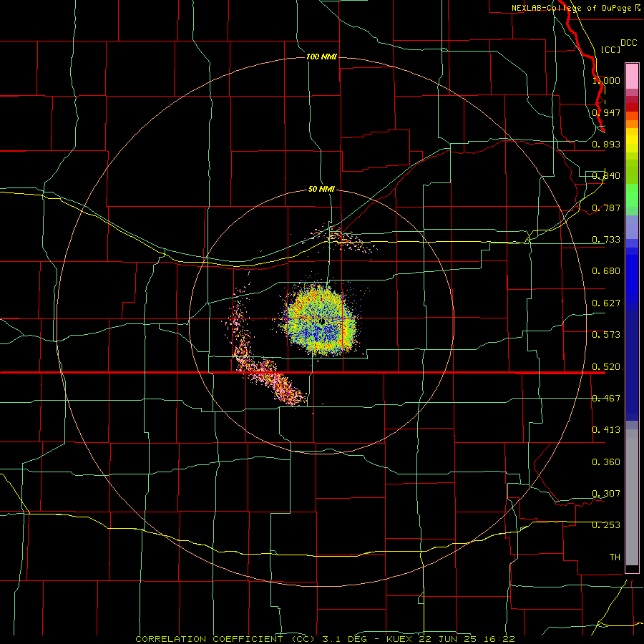This screenshot has height=644, width=644.
Task: Select the 0.253 scale value
Action: 606,525
